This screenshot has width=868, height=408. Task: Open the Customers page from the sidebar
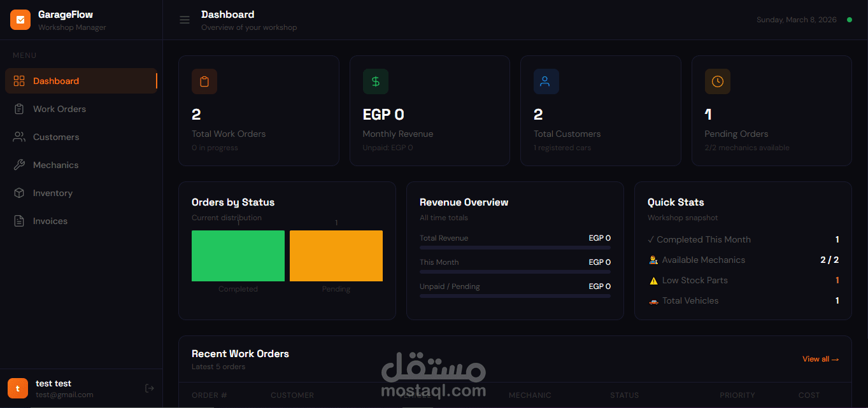(x=55, y=137)
